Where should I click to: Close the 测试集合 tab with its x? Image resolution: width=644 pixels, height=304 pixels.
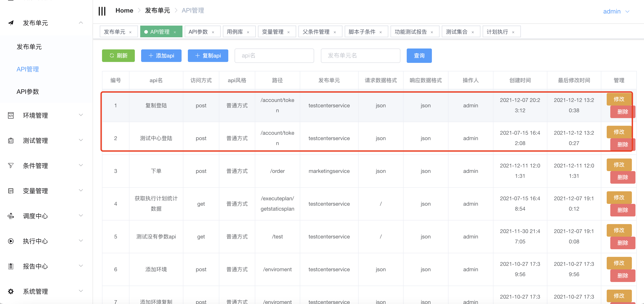pyautogui.click(x=473, y=32)
